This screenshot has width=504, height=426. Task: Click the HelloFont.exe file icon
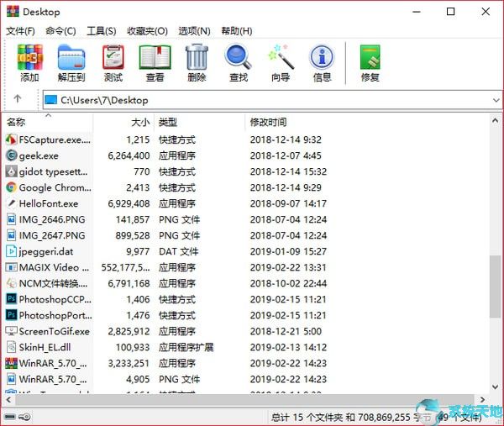(x=11, y=203)
